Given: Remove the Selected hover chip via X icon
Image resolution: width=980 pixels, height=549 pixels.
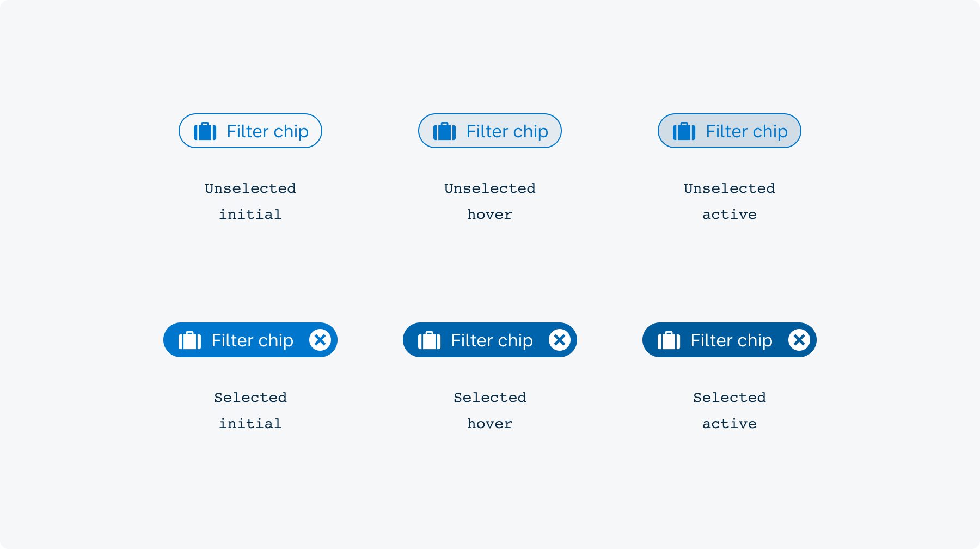Looking at the screenshot, I should pyautogui.click(x=560, y=340).
